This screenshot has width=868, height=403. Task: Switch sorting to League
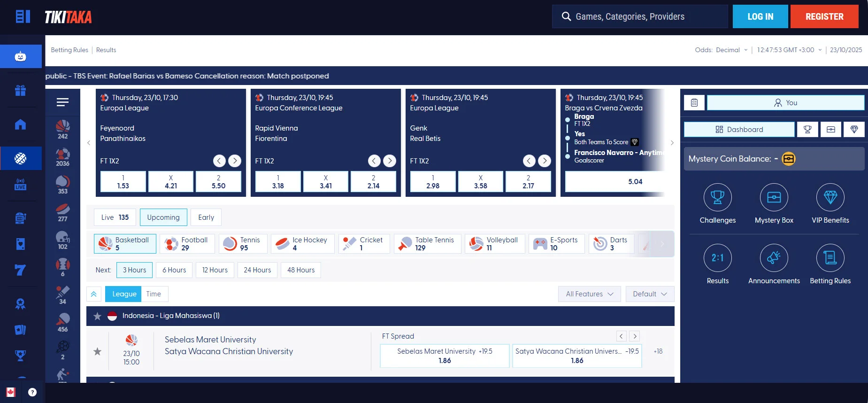[124, 294]
